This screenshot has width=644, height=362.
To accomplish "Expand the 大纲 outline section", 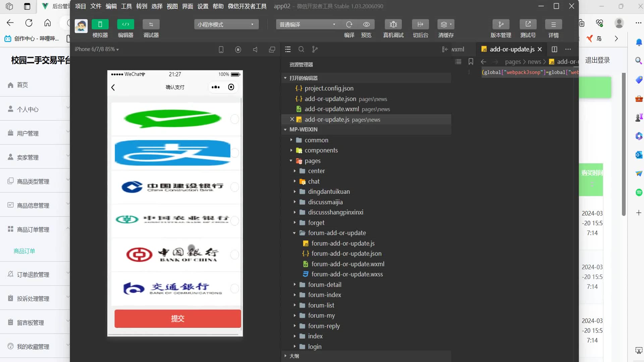I will (285, 356).
